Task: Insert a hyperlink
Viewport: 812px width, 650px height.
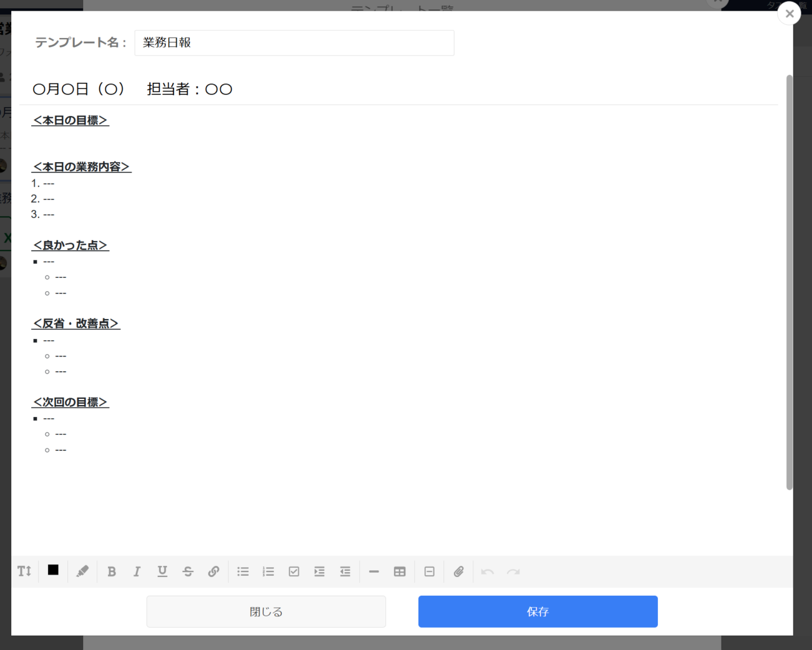Action: (x=213, y=571)
